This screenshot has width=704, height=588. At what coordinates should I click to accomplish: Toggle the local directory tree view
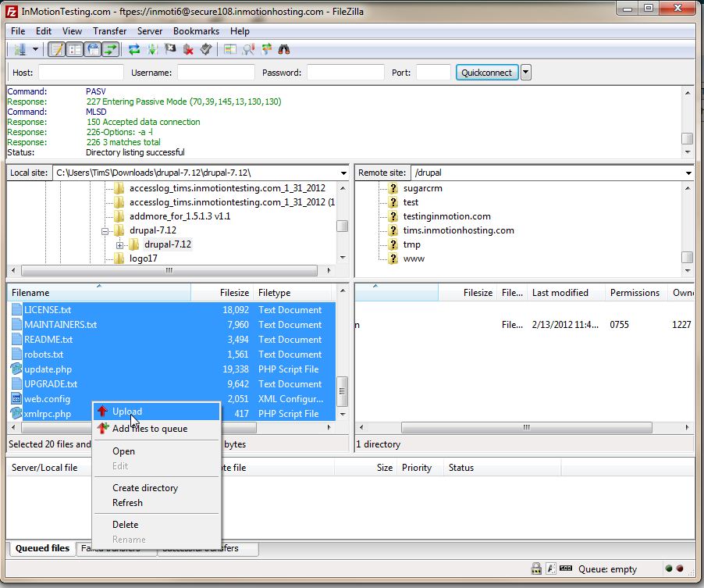coord(75,49)
